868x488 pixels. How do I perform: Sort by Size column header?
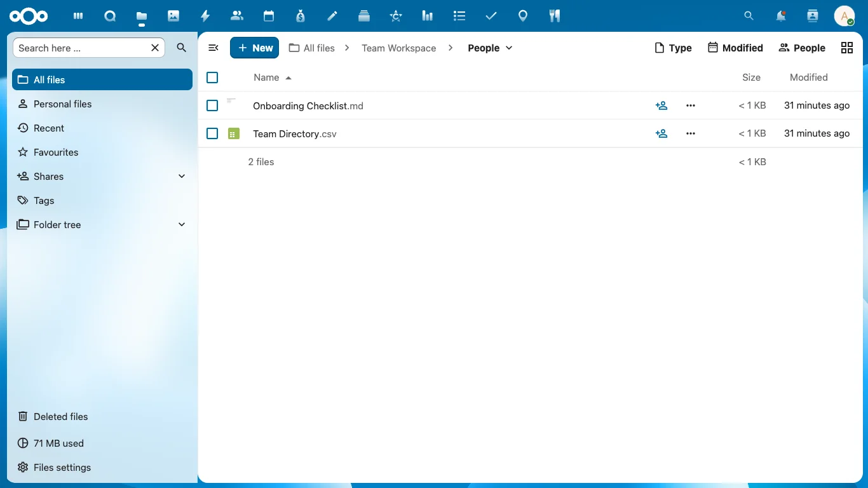pyautogui.click(x=751, y=78)
